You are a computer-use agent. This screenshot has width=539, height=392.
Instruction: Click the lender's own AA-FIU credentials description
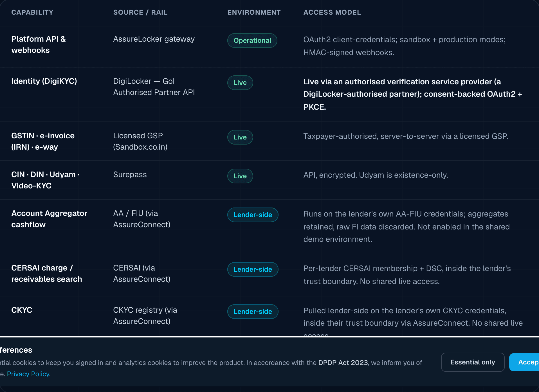407,226
